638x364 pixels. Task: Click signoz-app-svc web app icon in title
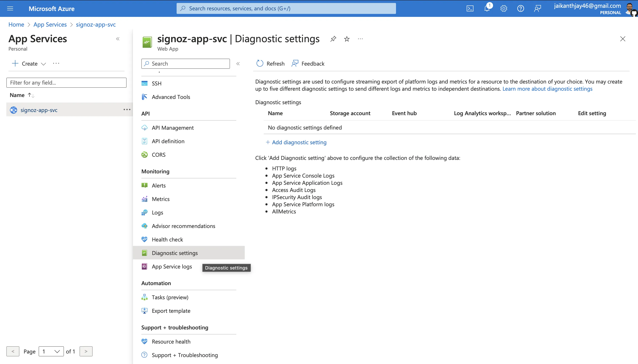pyautogui.click(x=147, y=42)
